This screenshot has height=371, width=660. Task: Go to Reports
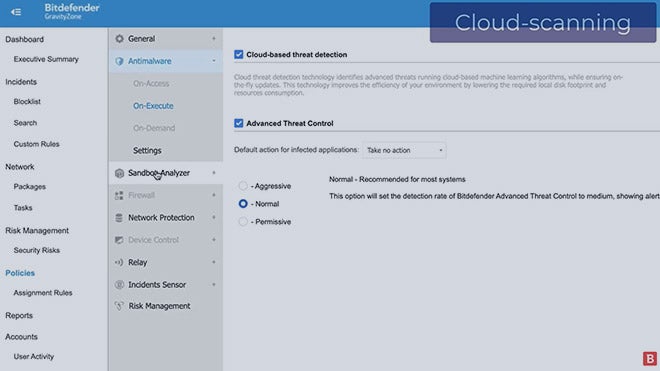click(19, 315)
